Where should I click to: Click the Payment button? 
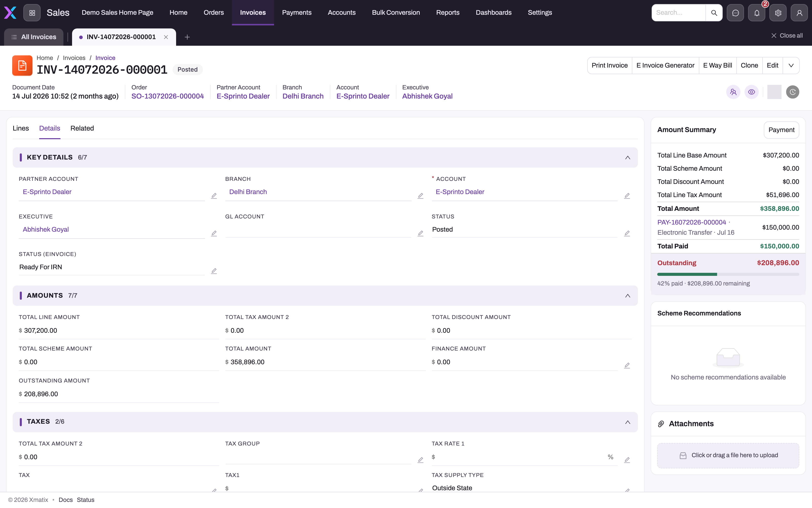(781, 130)
